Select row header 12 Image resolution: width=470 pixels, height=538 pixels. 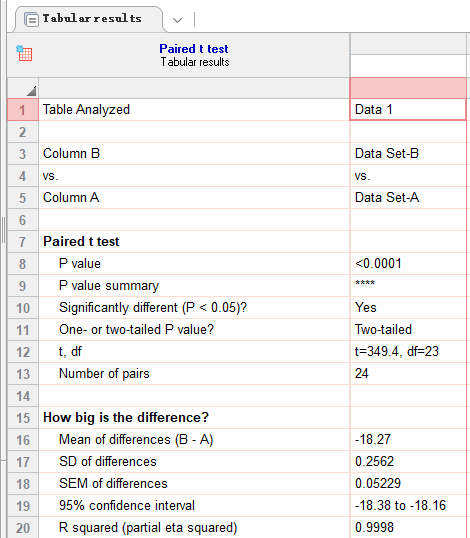coord(23,352)
